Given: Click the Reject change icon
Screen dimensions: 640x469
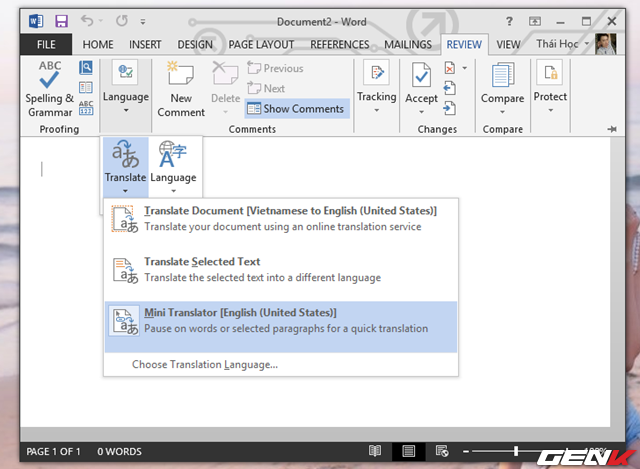Looking at the screenshot, I should tap(450, 68).
